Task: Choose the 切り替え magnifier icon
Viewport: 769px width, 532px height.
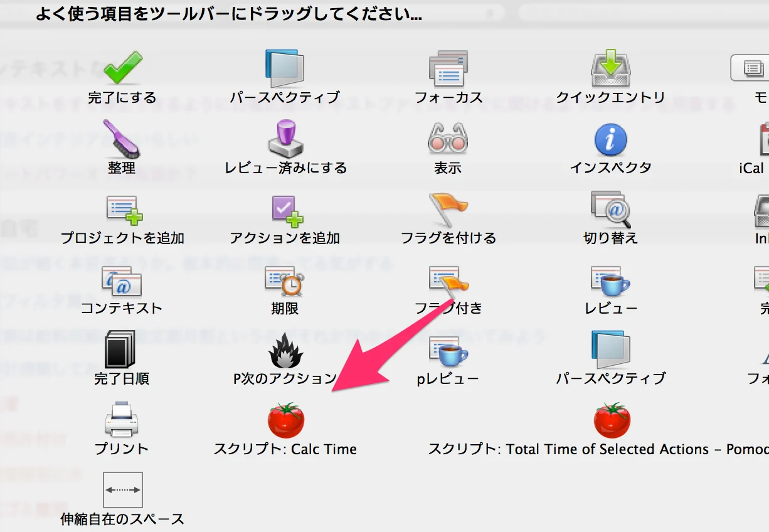Action: [x=610, y=210]
